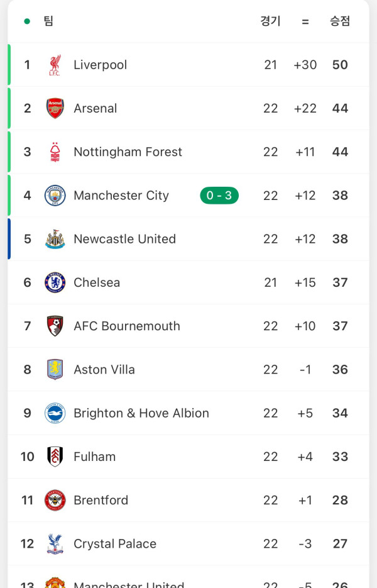The width and height of the screenshot is (377, 588).
Task: Click the Brentford club crest icon
Action: pos(55,500)
